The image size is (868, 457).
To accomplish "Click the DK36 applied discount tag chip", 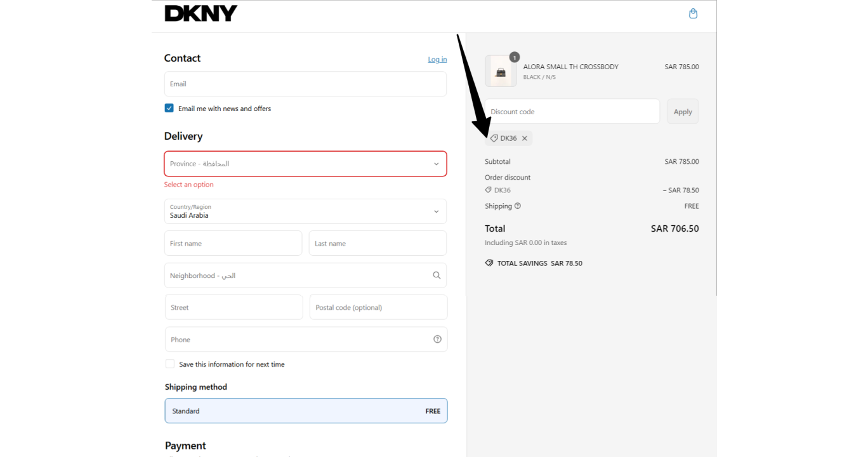I will coord(509,138).
